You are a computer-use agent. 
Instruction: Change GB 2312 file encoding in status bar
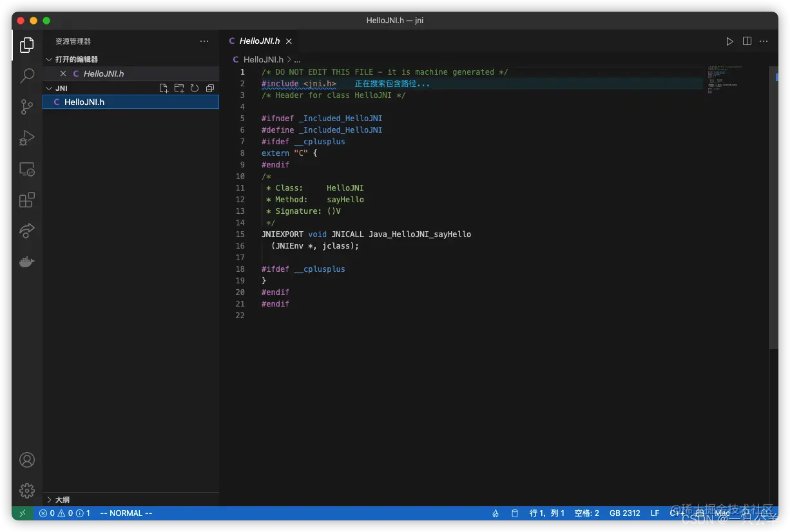pos(624,513)
